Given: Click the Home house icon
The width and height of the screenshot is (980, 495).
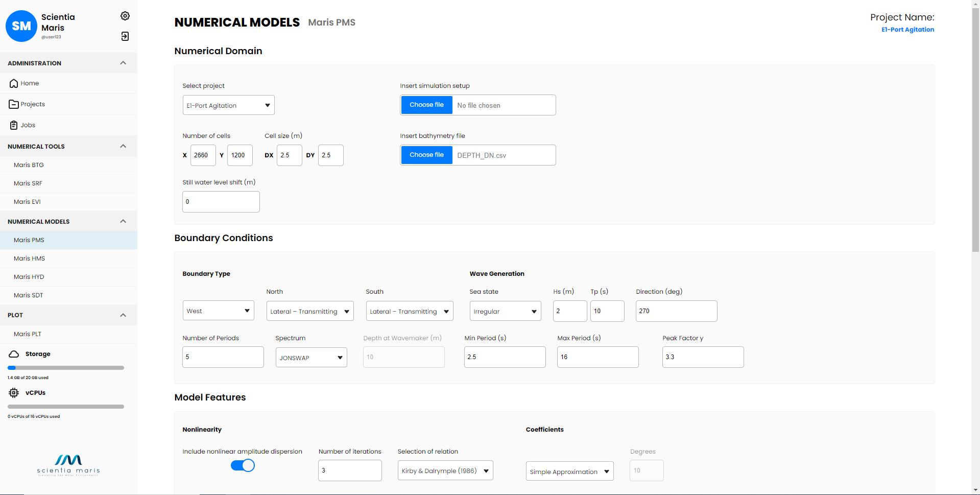Looking at the screenshot, I should (x=14, y=83).
